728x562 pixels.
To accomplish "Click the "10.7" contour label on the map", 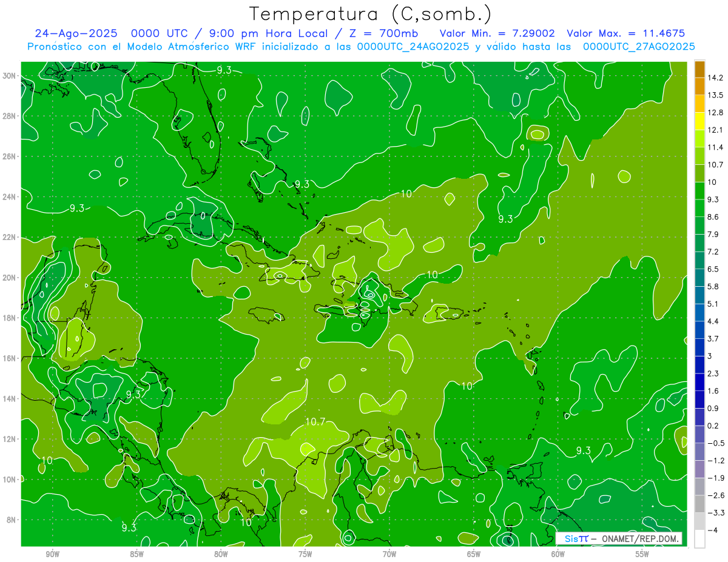I will [x=315, y=422].
